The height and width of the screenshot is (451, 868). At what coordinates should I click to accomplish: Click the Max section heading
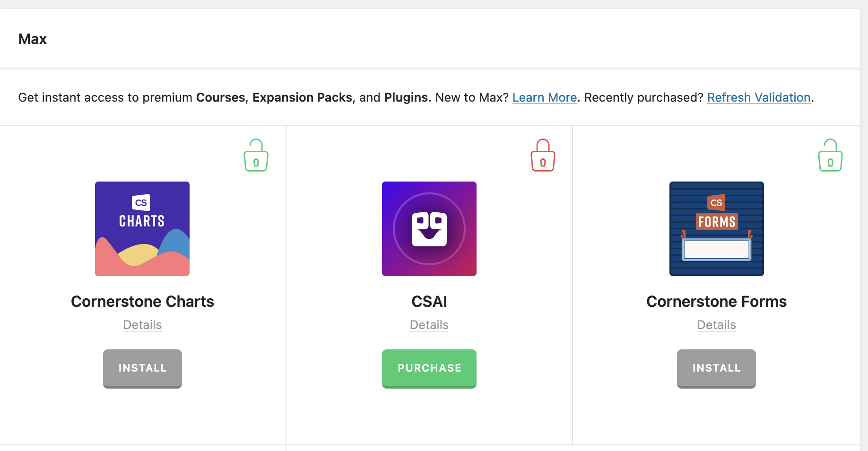click(33, 39)
